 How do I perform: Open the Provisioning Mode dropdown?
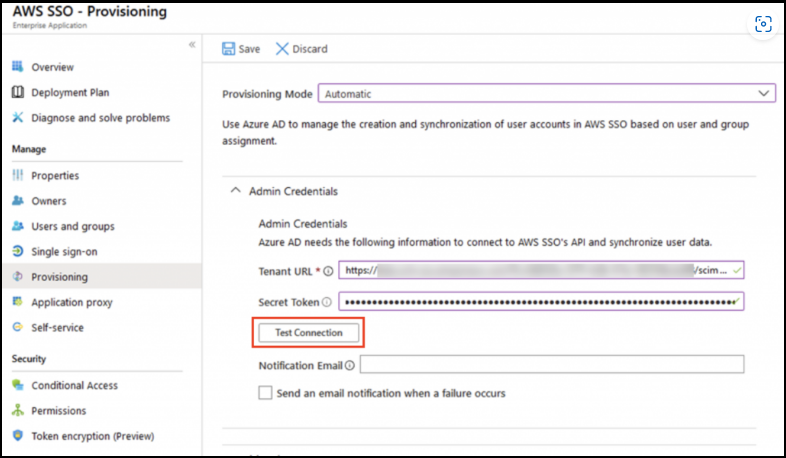[547, 93]
